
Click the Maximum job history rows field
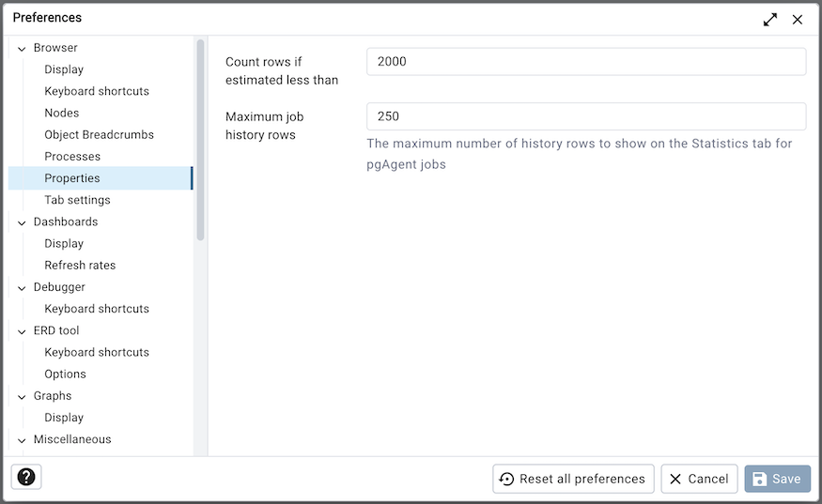[585, 116]
